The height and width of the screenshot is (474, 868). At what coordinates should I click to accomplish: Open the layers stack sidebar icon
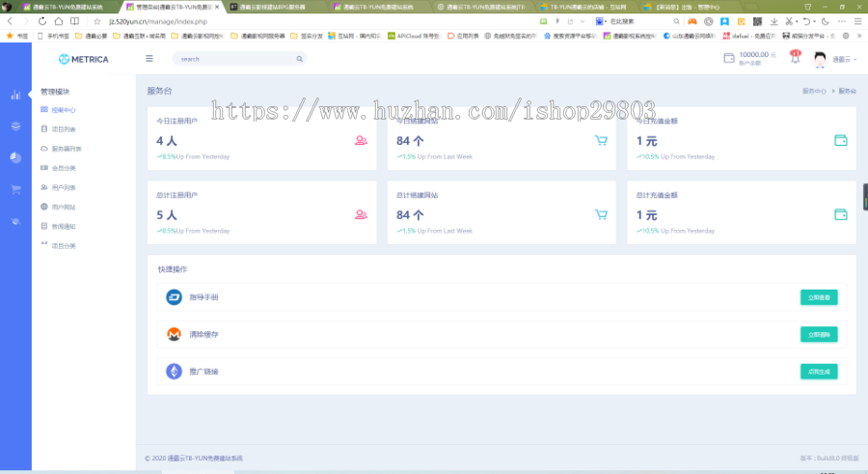(x=15, y=126)
